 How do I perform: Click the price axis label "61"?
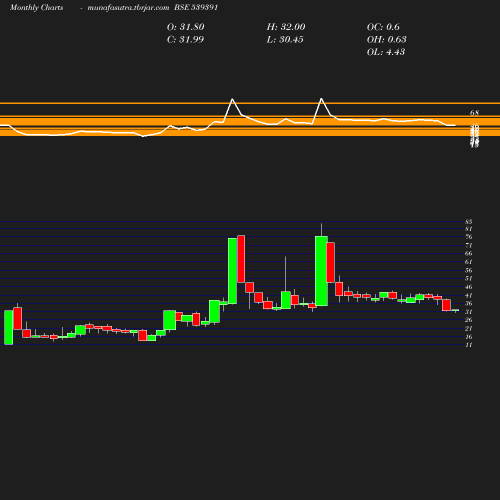[469, 262]
